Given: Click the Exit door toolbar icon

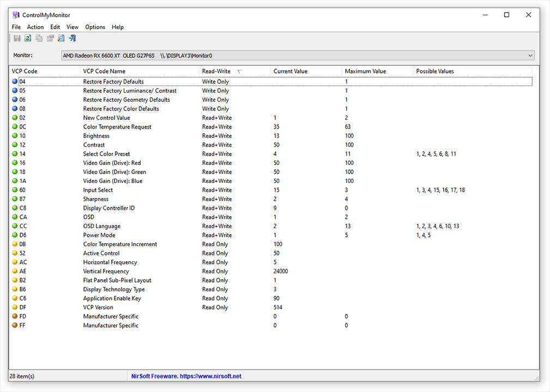Looking at the screenshot, I should (x=72, y=38).
